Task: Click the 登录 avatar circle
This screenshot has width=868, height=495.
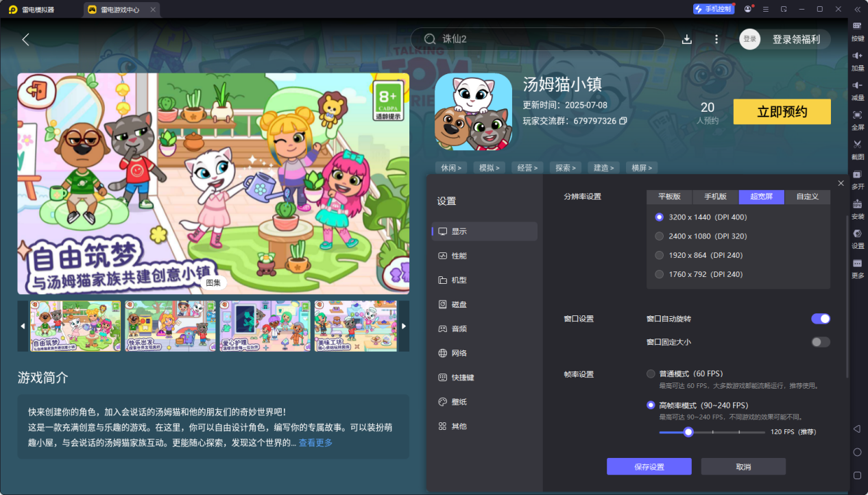Action: point(750,39)
